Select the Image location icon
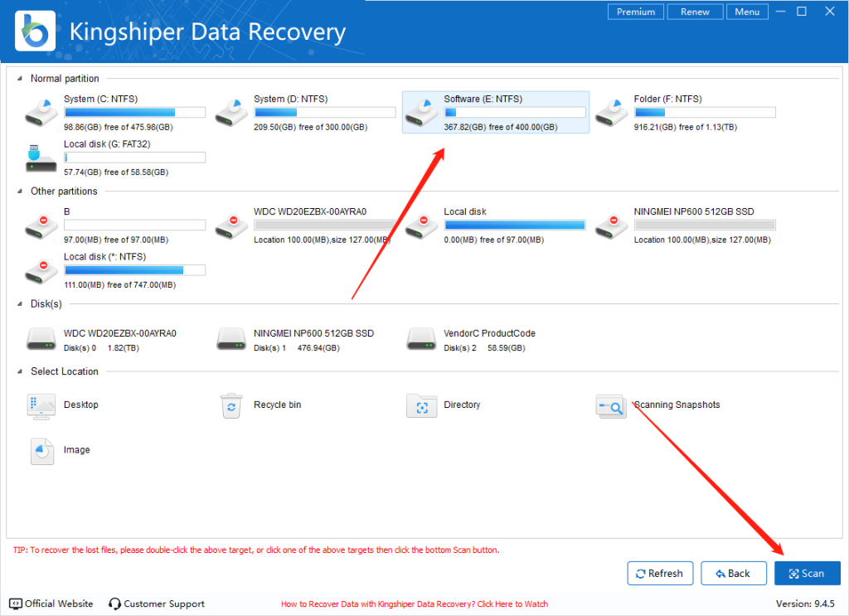 (x=41, y=451)
